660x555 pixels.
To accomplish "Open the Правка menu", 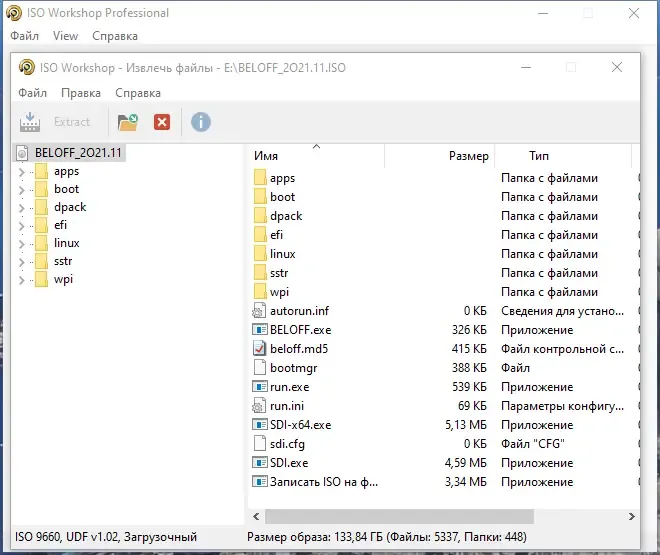I will [81, 93].
